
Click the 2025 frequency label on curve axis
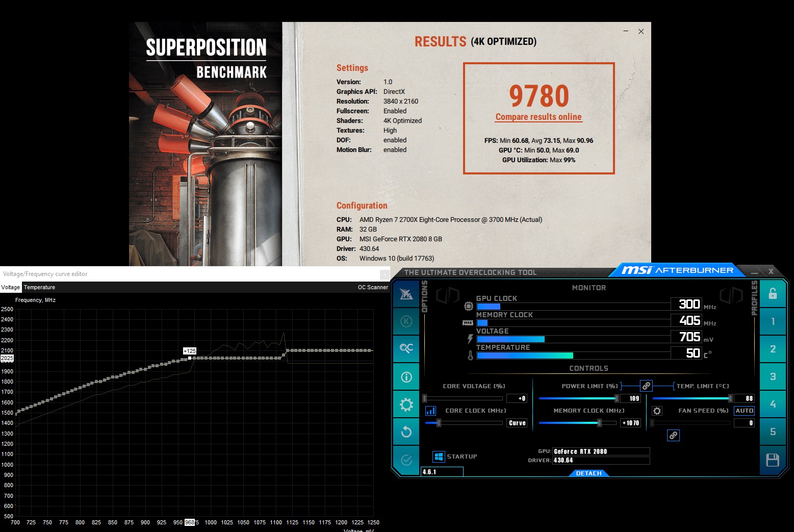[7, 359]
